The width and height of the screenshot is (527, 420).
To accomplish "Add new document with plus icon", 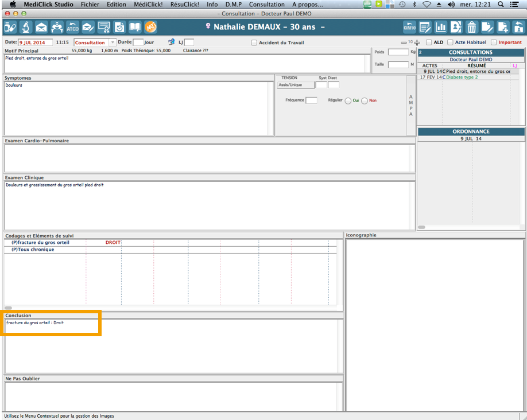I will pos(503,27).
